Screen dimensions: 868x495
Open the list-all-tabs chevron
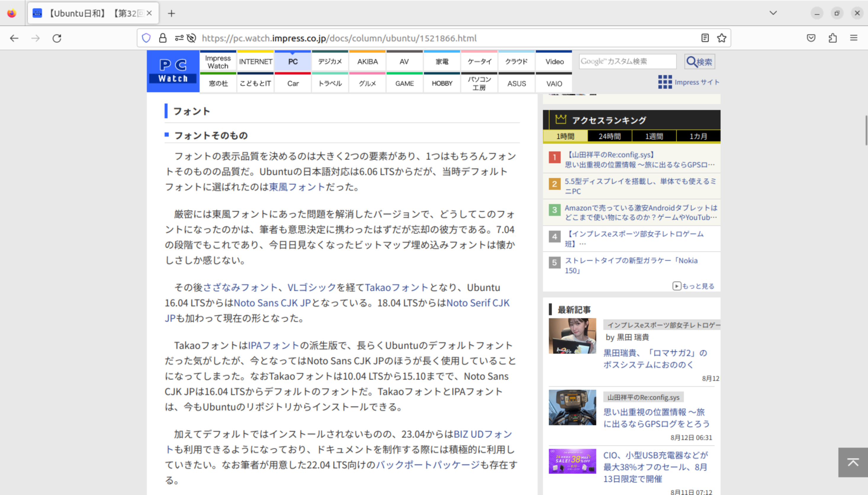click(773, 13)
